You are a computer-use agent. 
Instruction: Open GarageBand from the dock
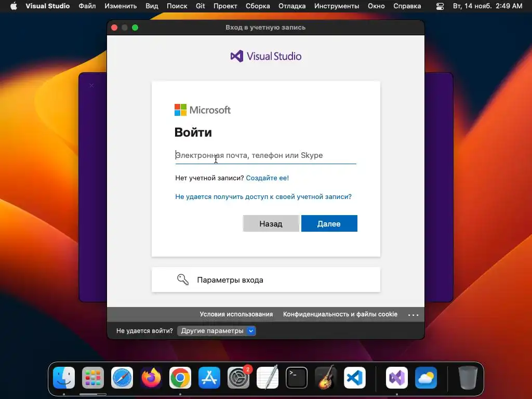point(326,378)
